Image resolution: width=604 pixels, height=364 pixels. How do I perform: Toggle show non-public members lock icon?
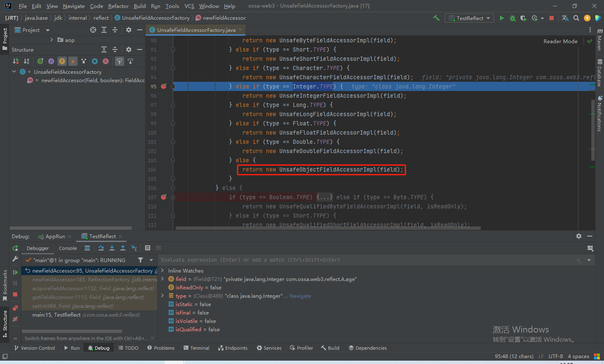pyautogui.click(x=73, y=61)
